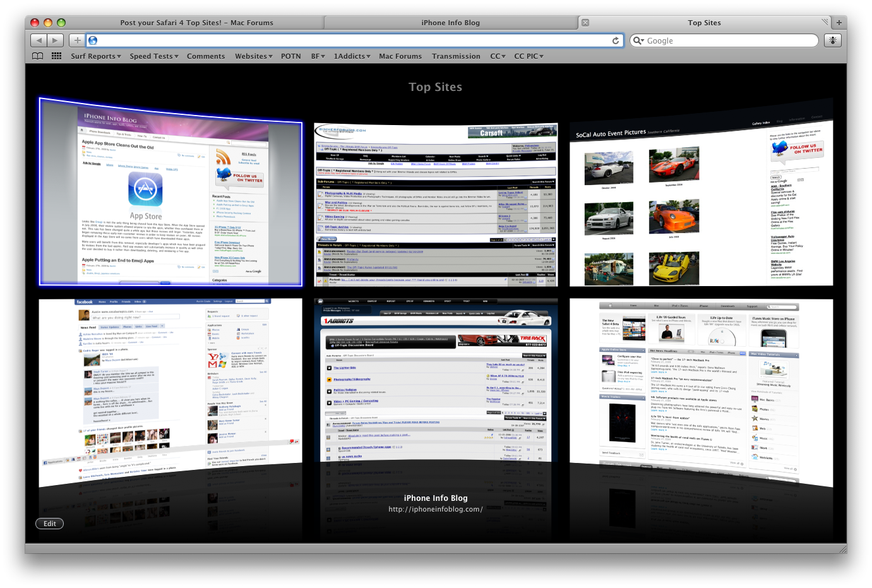
Task: Add a bookmark with the plus button
Action: pyautogui.click(x=77, y=40)
